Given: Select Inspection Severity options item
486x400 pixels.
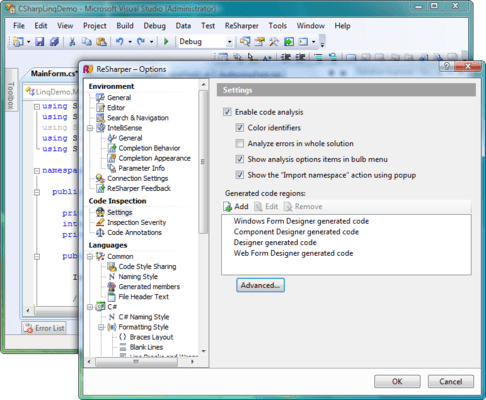Looking at the screenshot, I should tap(137, 222).
